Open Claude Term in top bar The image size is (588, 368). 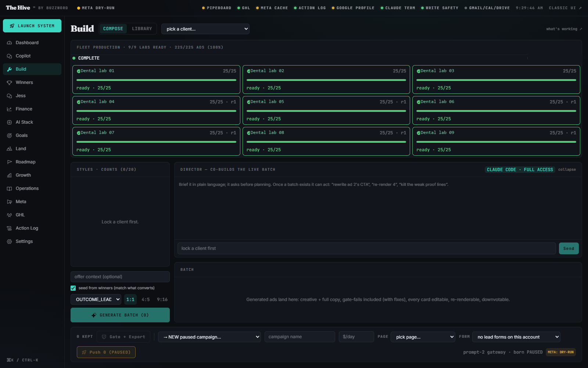click(x=398, y=8)
